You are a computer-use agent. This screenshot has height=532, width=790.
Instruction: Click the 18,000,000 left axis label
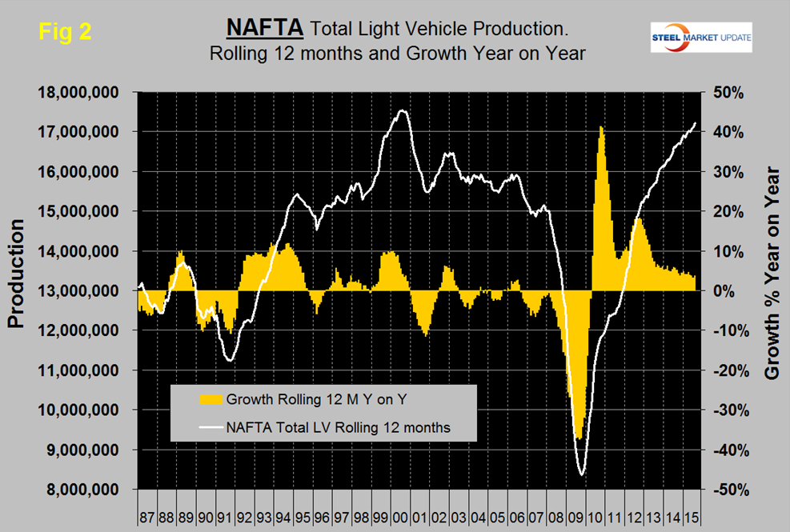pos(82,92)
